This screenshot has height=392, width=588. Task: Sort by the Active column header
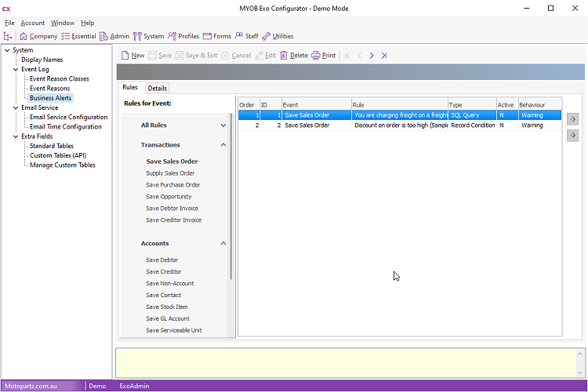(507, 105)
